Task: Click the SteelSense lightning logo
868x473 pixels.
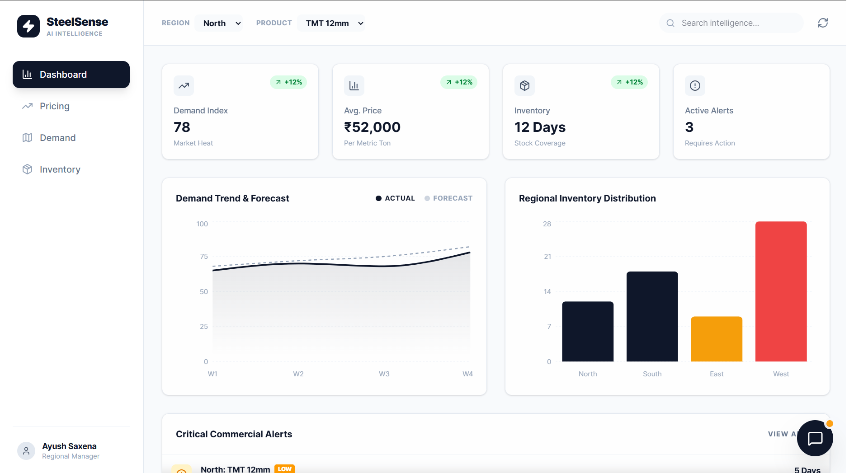Action: click(x=28, y=26)
